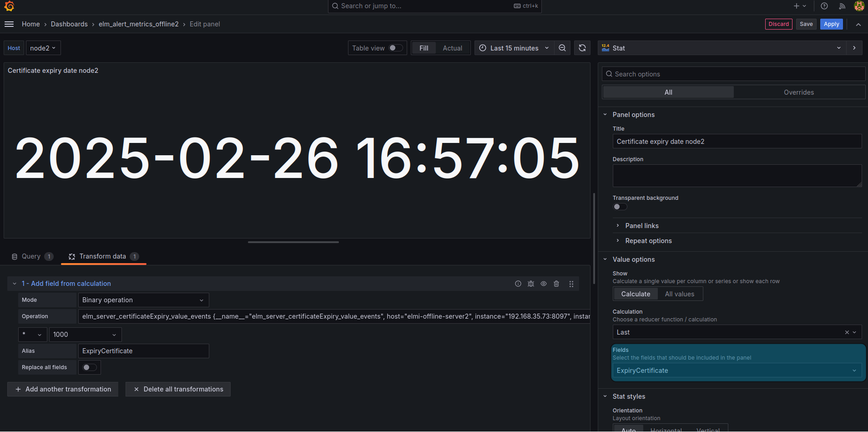Viewport: 868px width, 432px height.
Task: Click the panel Title input field
Action: tap(737, 141)
